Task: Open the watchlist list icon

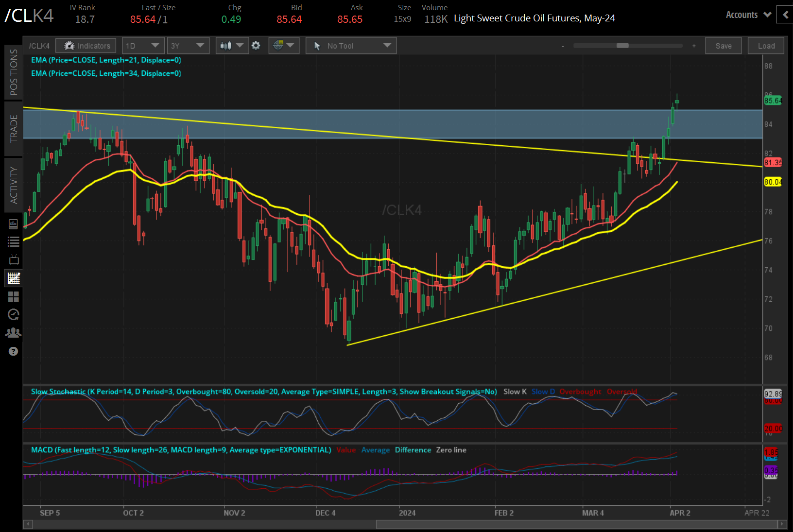Action: 14,241
